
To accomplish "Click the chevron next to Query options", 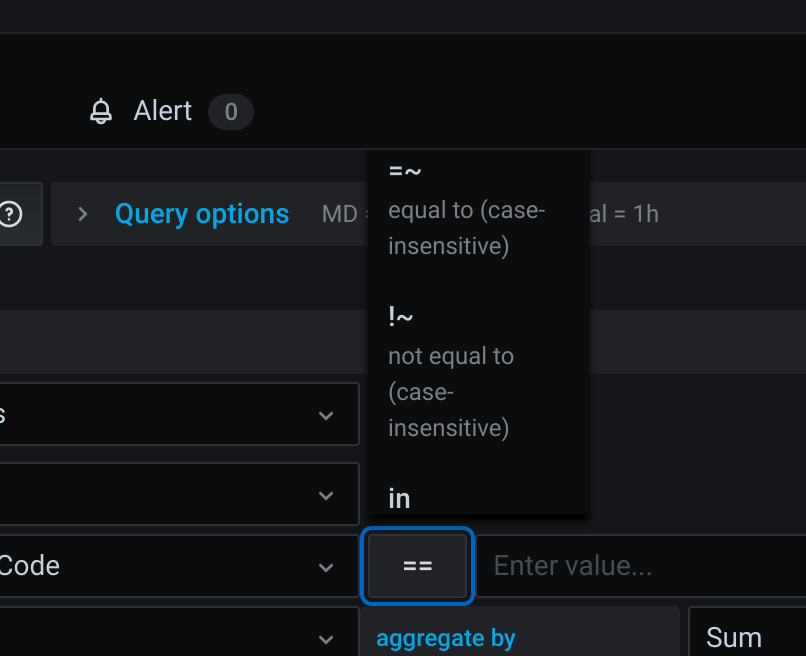I will pos(82,213).
